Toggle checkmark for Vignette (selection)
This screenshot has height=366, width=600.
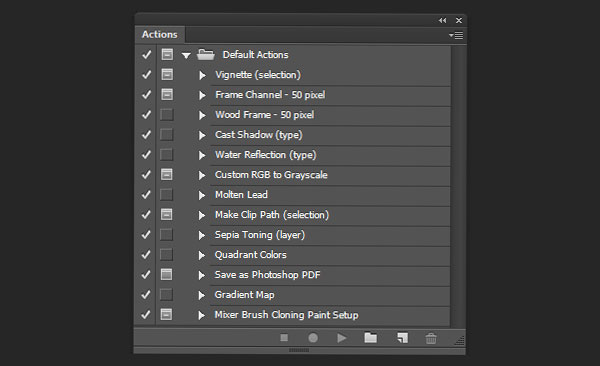(x=146, y=74)
